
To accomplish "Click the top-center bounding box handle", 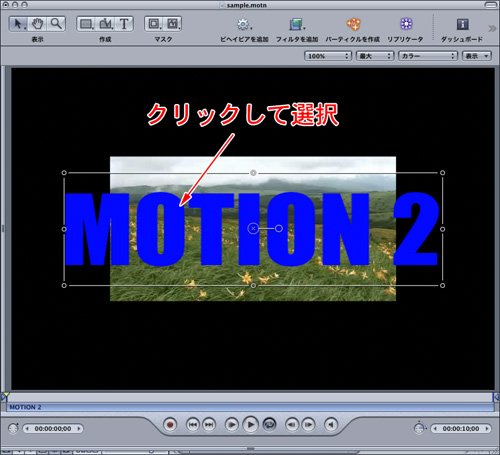I will coord(253,173).
